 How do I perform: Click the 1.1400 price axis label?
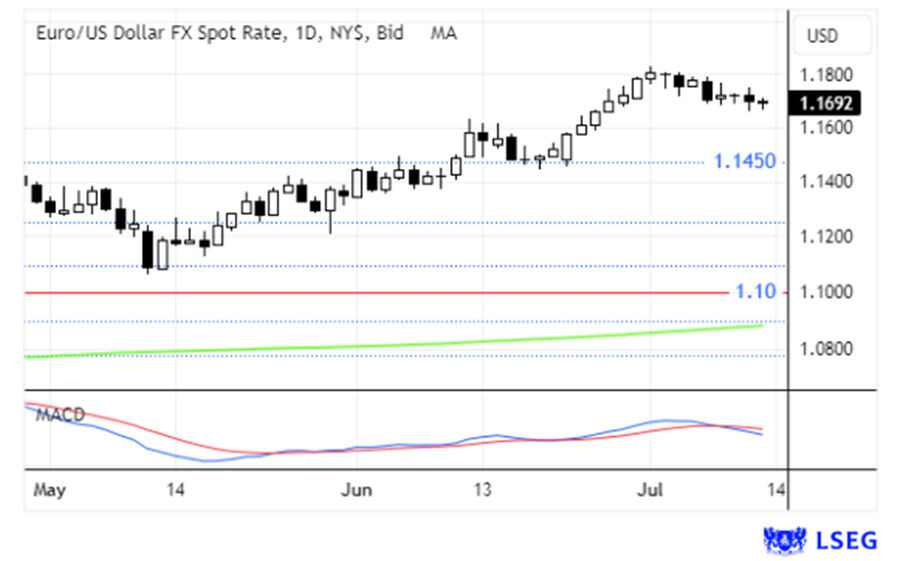click(x=827, y=182)
